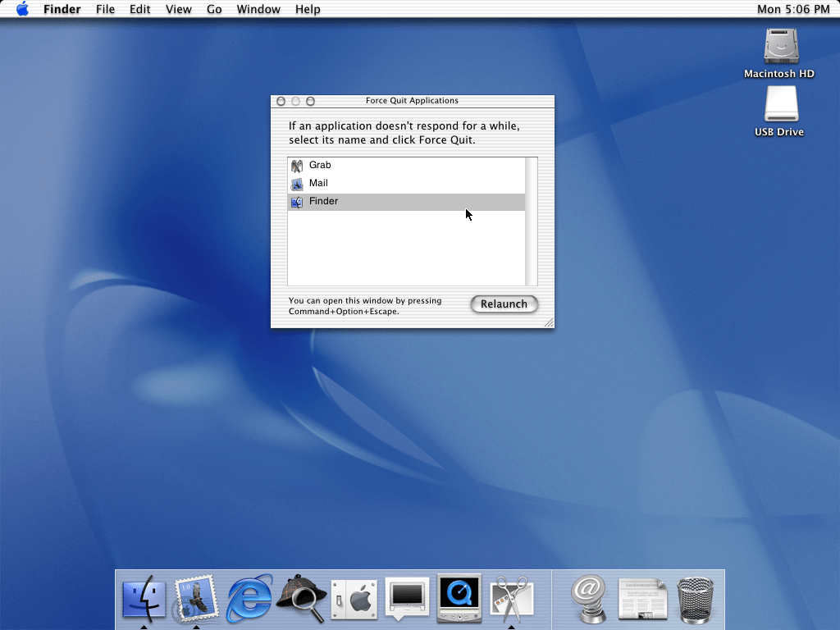This screenshot has width=840, height=630.
Task: Open Finder from the Dock
Action: tap(144, 598)
